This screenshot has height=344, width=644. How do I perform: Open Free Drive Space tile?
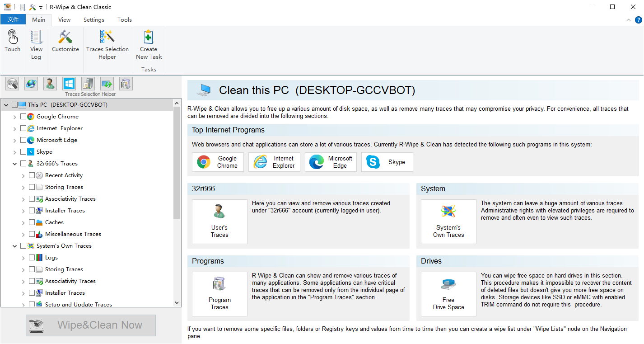tap(448, 294)
